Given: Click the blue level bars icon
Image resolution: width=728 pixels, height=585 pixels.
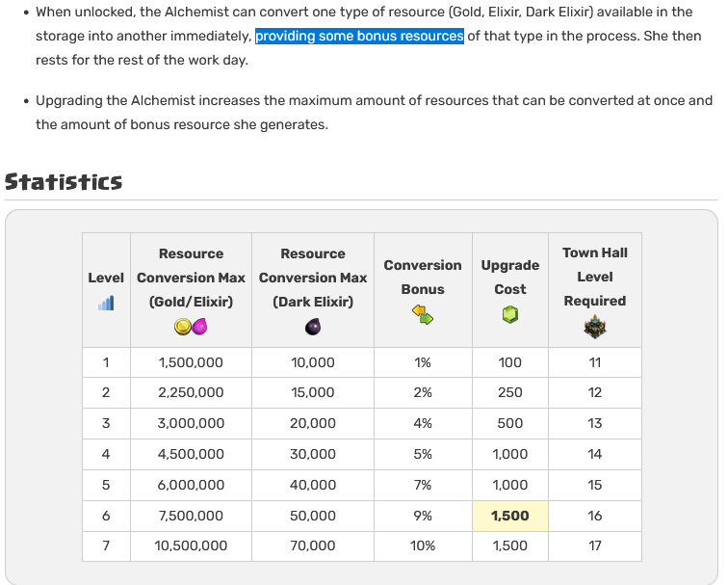Looking at the screenshot, I should (x=106, y=303).
